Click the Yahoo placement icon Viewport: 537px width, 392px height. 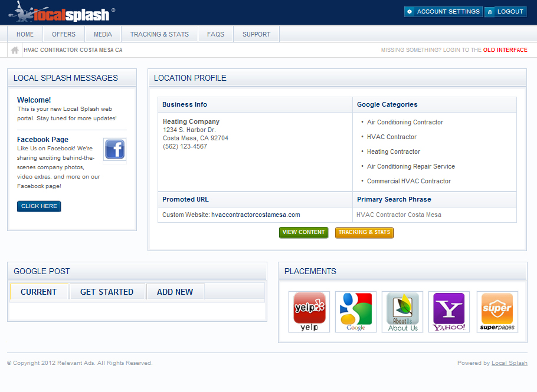pos(449,311)
